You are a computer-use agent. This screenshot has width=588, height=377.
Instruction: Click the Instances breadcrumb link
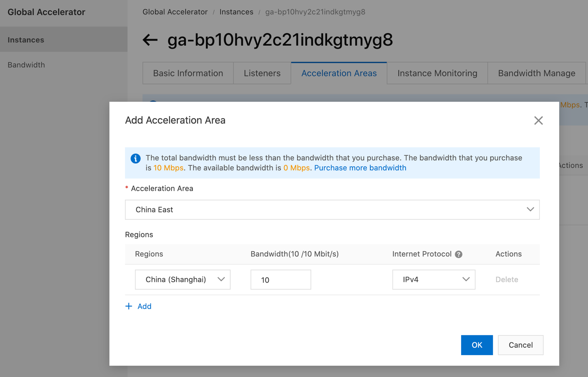[x=236, y=12]
